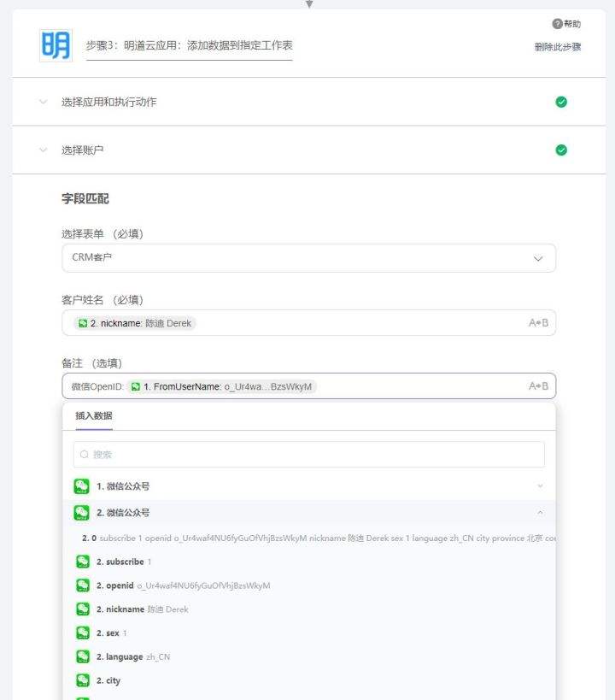
Task: Click WeChat icon beside 2. subscribe
Action: (83, 562)
